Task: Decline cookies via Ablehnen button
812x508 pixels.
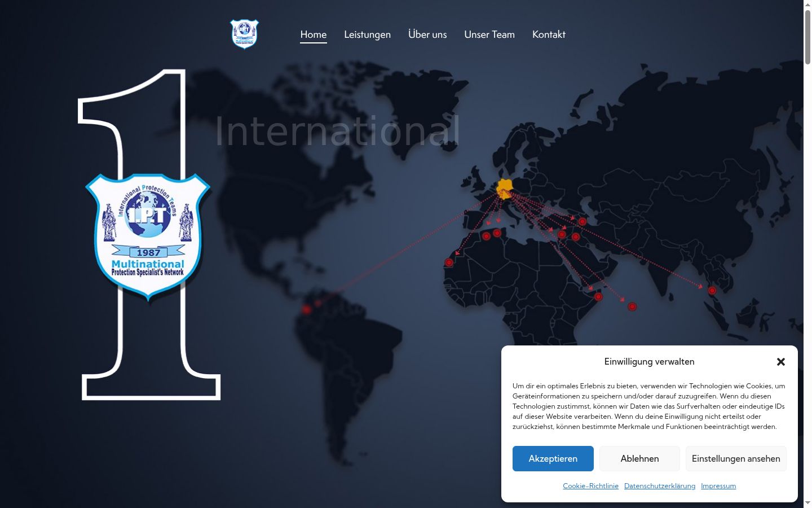Action: (639, 458)
